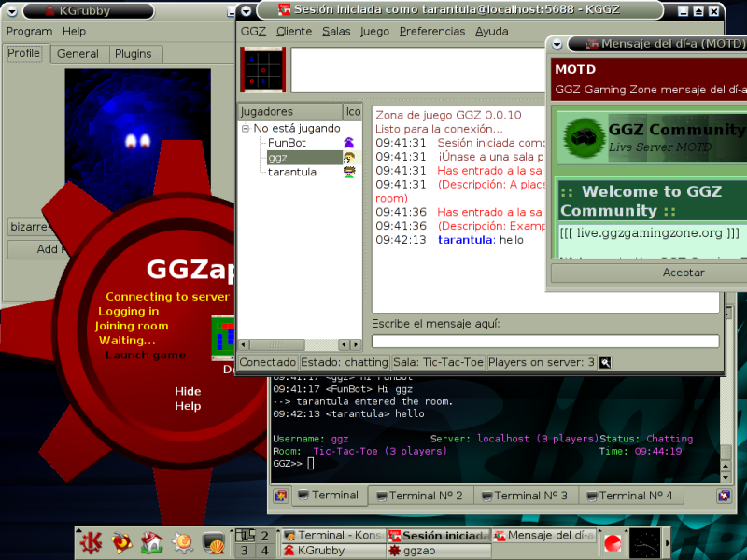Click the Tic-Tac-Toe game thumbnail in KGGZ
Viewport: 747px width, 560px height.
point(263,69)
